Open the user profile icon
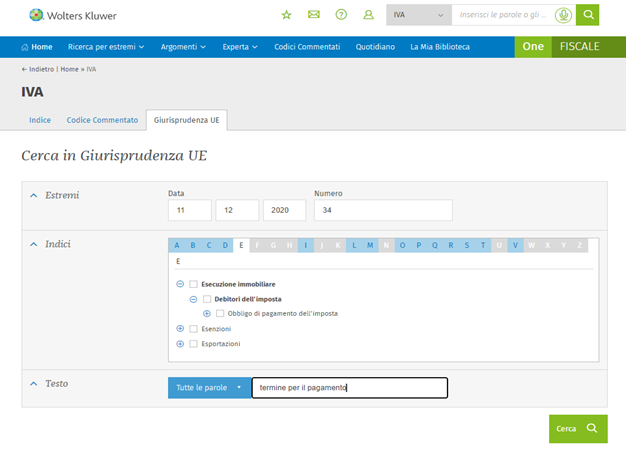Viewport: 626px width, 451px height. click(x=368, y=15)
